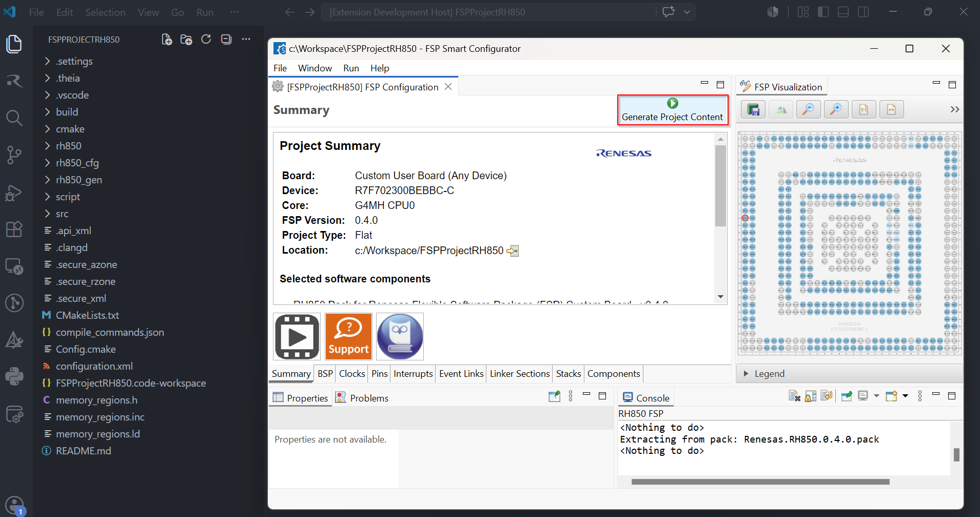Show hidden FSP Visualization toolbar items

click(x=954, y=109)
